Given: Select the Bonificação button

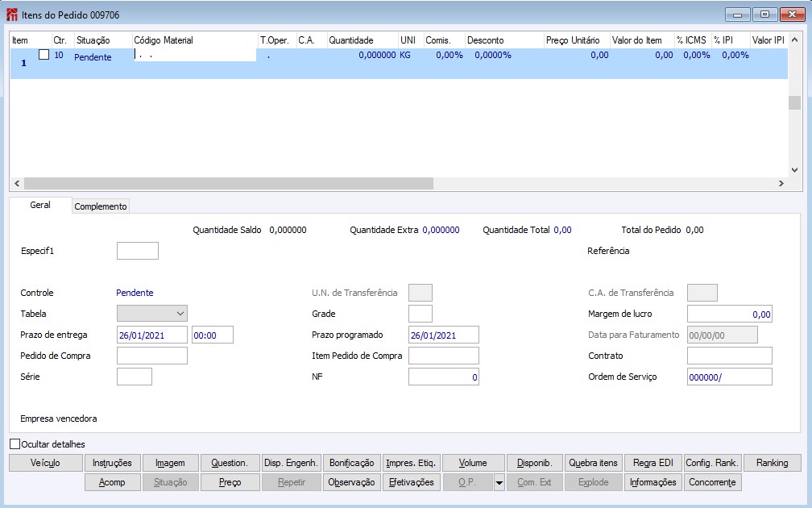Looking at the screenshot, I should pos(351,463).
